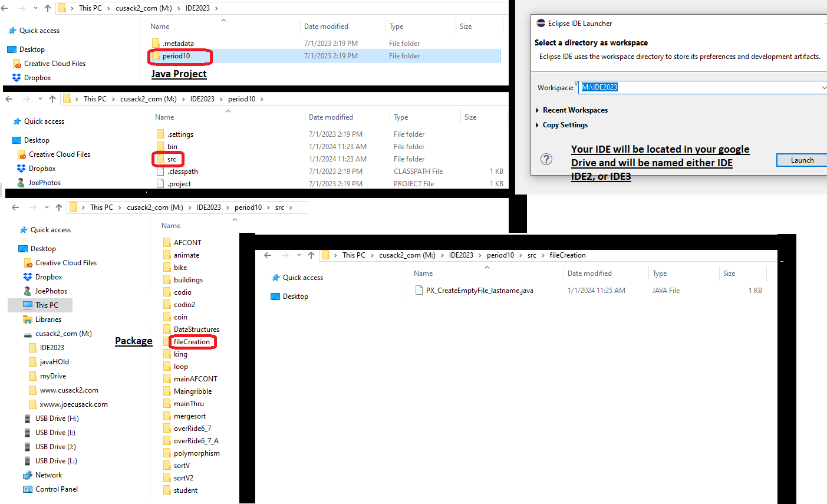The width and height of the screenshot is (827, 504).
Task: Select the javaHOld folder in the tree
Action: pos(54,362)
